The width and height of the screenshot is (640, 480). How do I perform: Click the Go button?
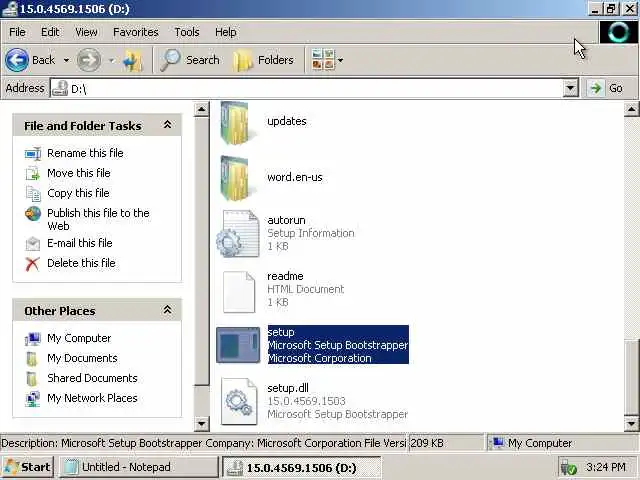(607, 88)
